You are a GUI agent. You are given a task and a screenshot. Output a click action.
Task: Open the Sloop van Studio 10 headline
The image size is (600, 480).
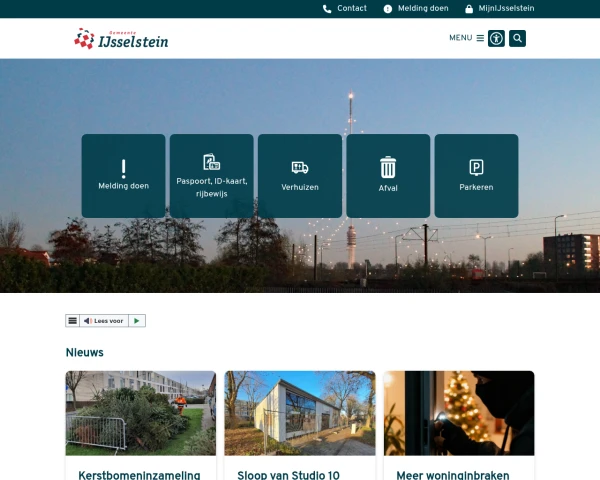click(x=289, y=475)
